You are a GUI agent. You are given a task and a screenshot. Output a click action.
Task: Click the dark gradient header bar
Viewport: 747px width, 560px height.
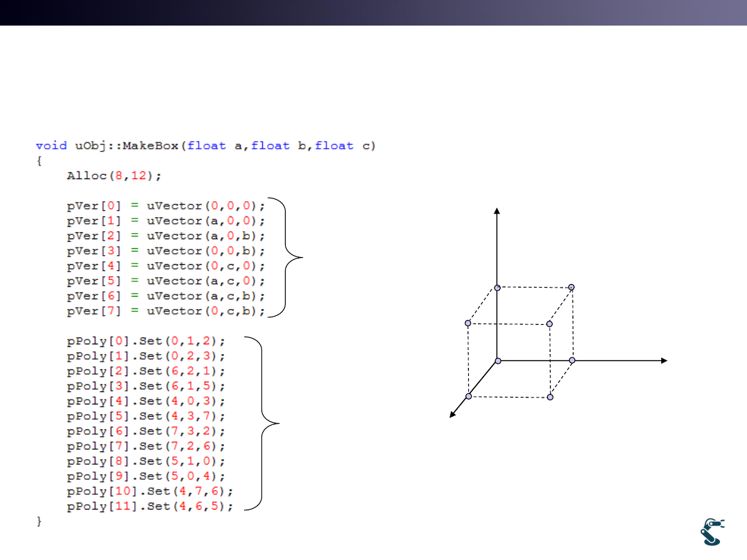click(x=373, y=12)
